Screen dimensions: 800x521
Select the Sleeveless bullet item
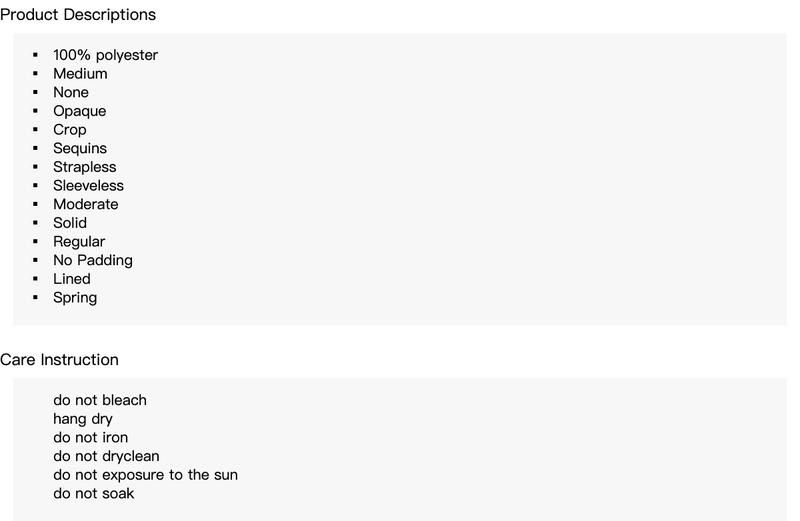88,186
